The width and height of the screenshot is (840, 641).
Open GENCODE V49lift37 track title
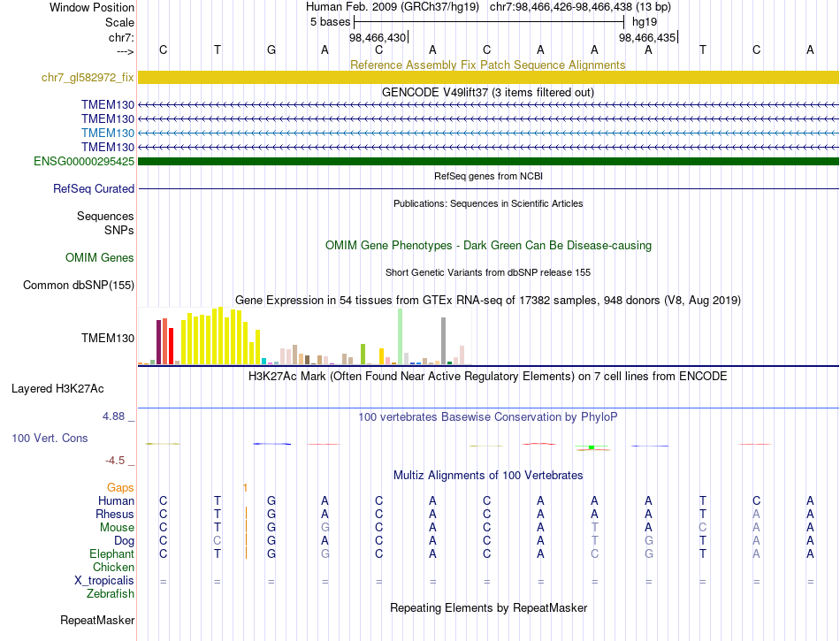tap(487, 92)
